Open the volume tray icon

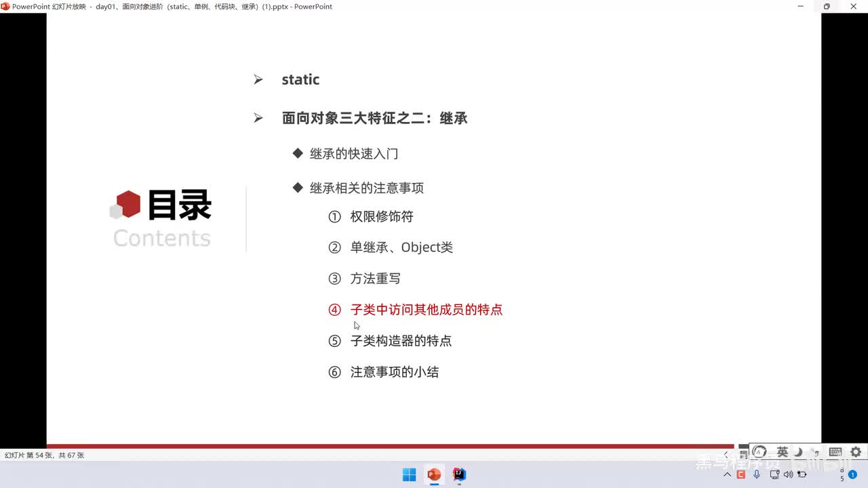point(788,474)
